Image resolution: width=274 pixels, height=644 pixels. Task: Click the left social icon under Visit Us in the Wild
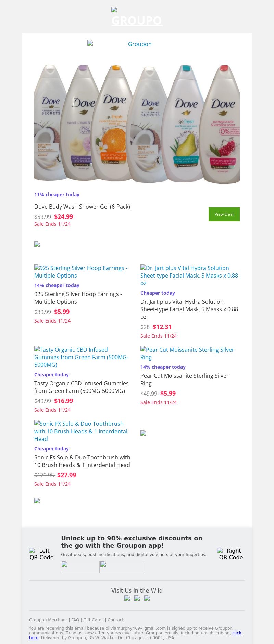127,598
